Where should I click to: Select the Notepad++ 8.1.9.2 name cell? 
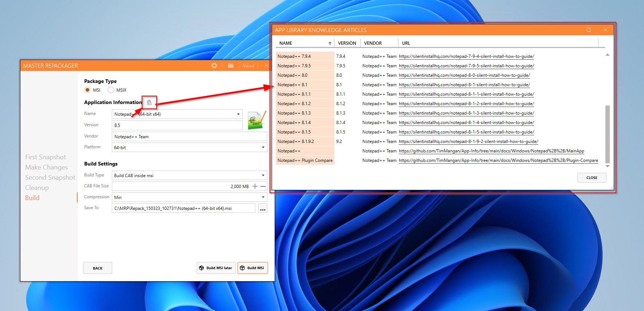(x=305, y=141)
